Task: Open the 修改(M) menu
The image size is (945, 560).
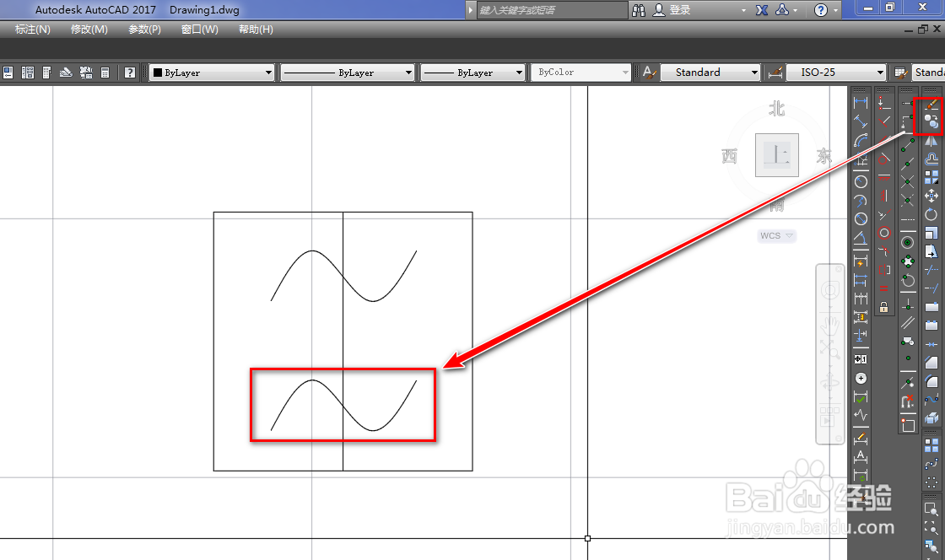Action: (89, 29)
